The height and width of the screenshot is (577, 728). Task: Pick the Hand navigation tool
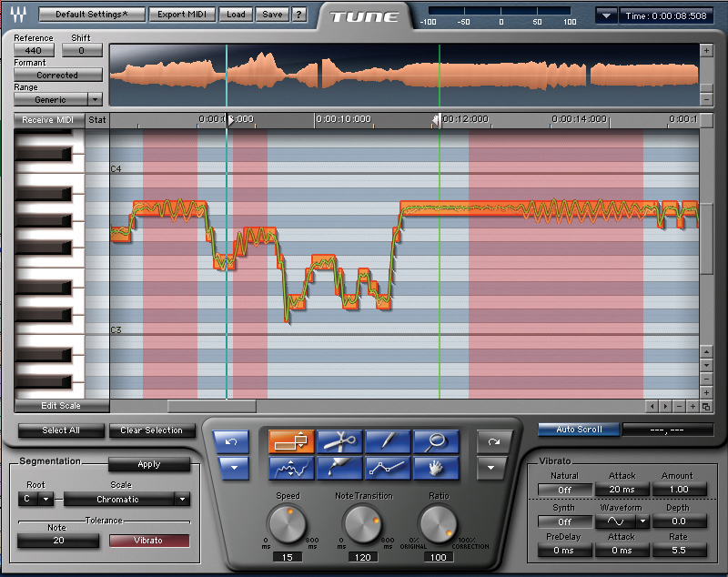click(436, 468)
